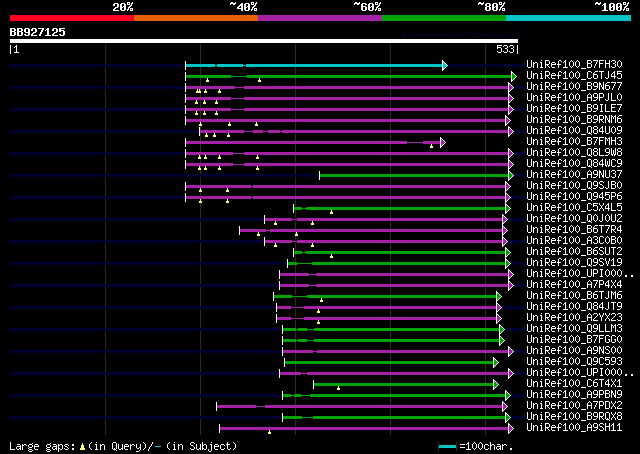
Task: Select the UniRef100_Q945P6 label
Action: pos(574,196)
